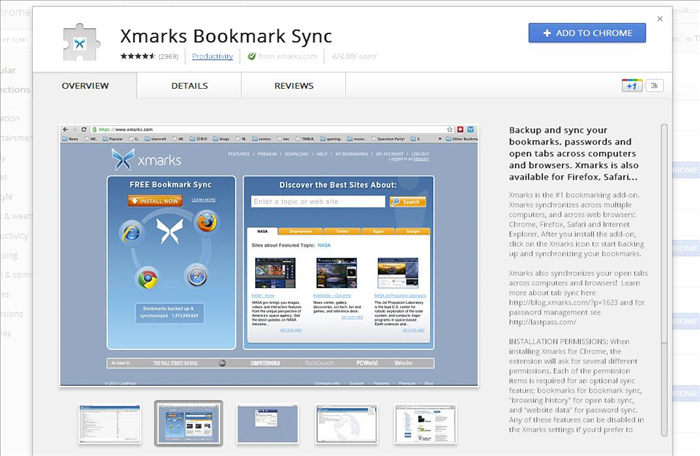The height and width of the screenshot is (456, 700).
Task: Click the verified checkmark beside from xmarks.com
Action: tap(252, 56)
